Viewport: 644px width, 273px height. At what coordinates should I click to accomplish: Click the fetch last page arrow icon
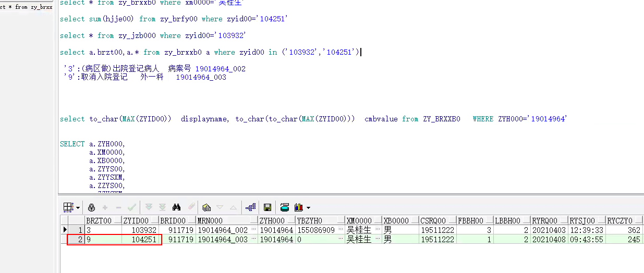pos(162,207)
